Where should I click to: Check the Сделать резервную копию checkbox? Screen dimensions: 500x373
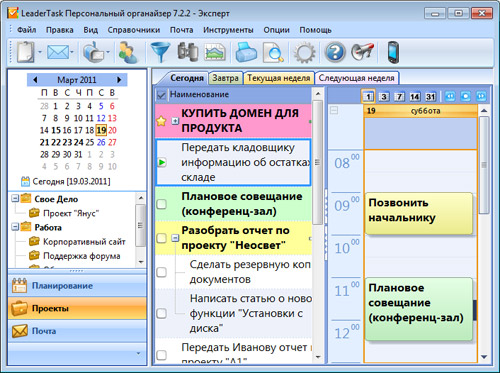[x=161, y=272]
